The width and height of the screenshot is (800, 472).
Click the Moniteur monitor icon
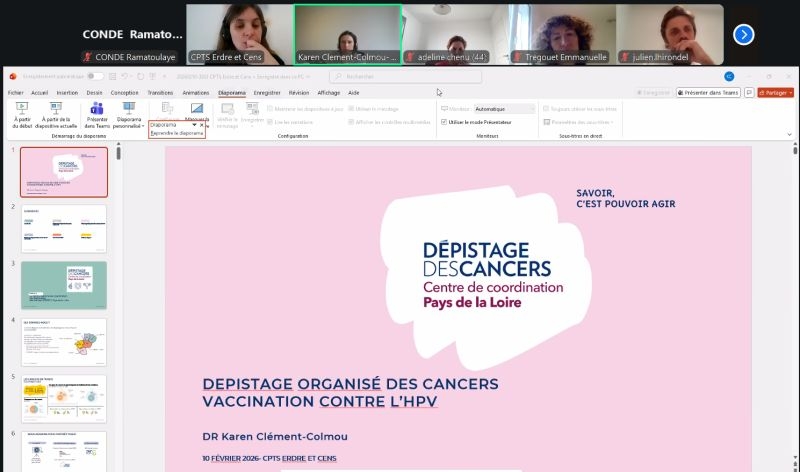tap(444, 109)
